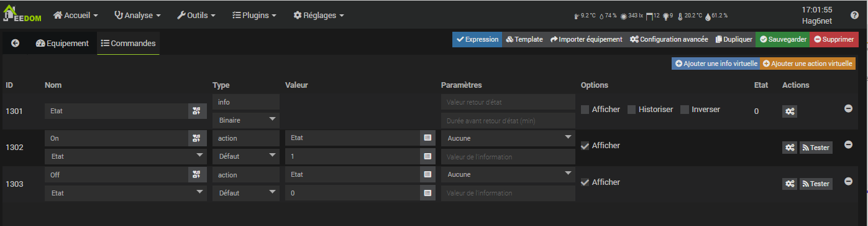
Task: Click the Valeur retour d'état field
Action: 508,101
